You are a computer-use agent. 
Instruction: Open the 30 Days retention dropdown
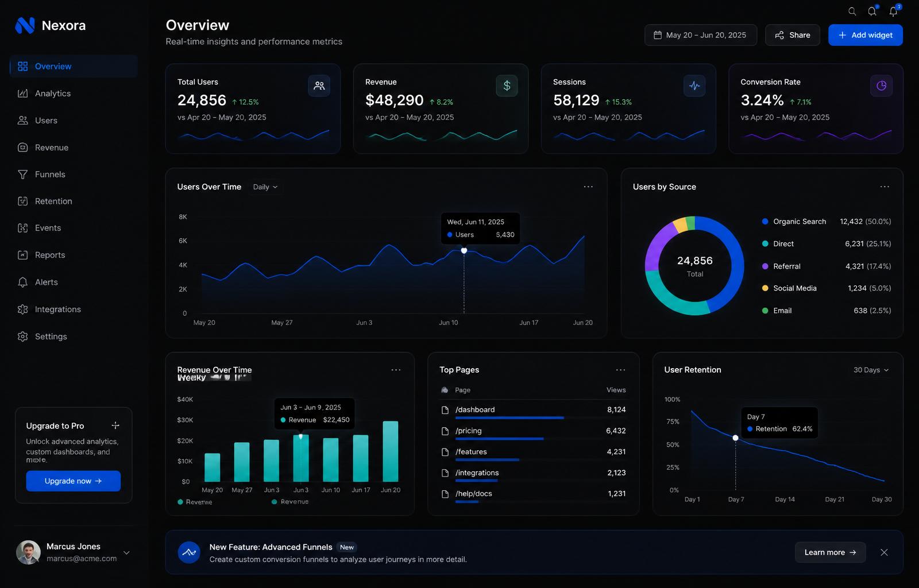[871, 370]
